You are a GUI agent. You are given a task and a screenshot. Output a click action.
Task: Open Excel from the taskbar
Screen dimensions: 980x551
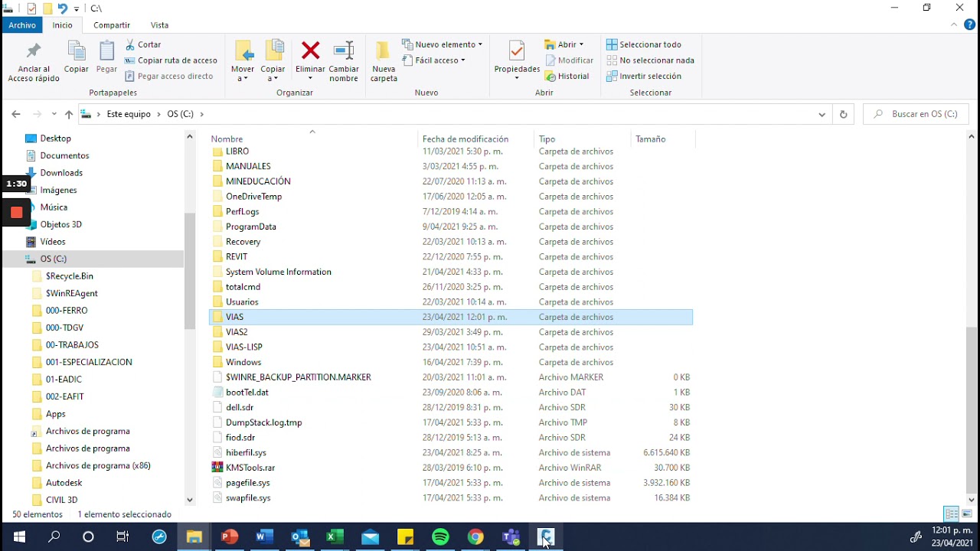tap(335, 537)
